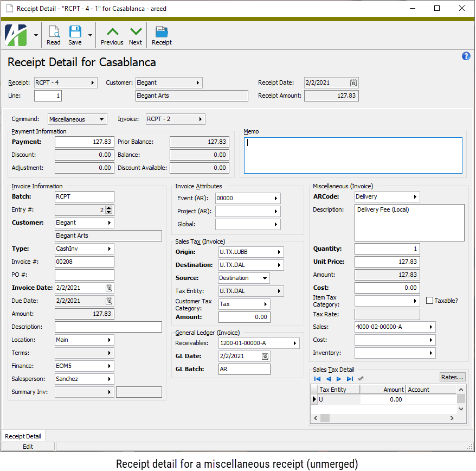Enable the Taxable? checkbox
The height and width of the screenshot is (471, 476).
pyautogui.click(x=429, y=301)
